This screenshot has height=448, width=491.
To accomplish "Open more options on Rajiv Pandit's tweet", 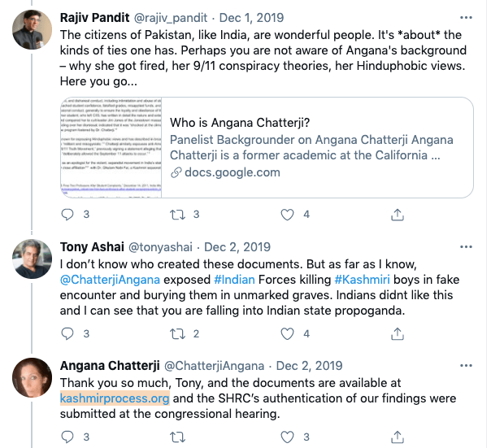I will pyautogui.click(x=463, y=15).
